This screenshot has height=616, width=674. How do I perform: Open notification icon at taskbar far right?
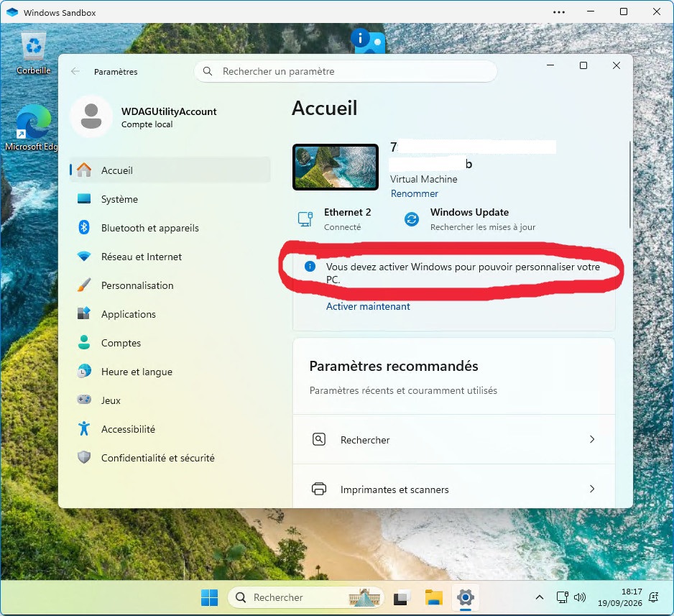654,597
